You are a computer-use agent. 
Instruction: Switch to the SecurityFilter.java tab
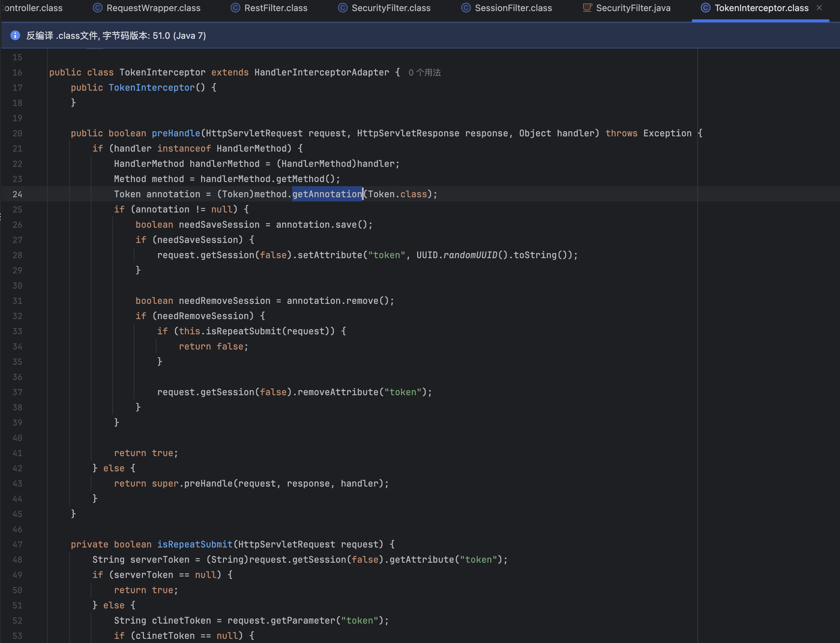click(633, 8)
